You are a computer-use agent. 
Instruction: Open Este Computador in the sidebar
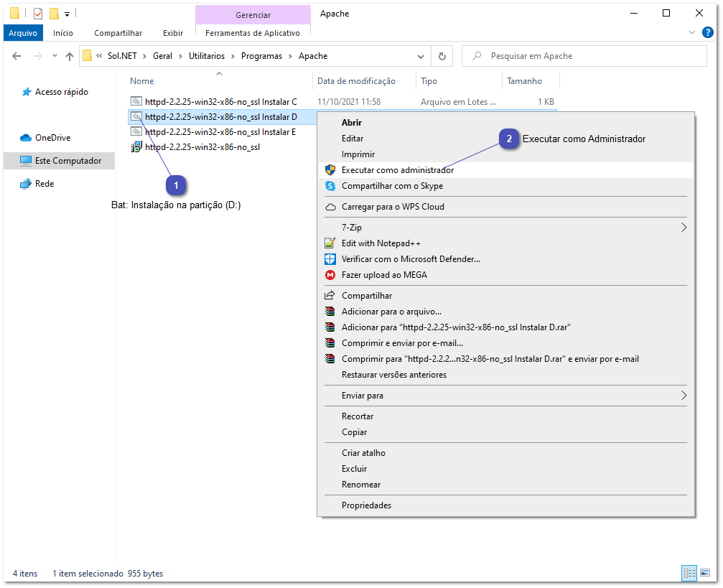click(x=61, y=161)
